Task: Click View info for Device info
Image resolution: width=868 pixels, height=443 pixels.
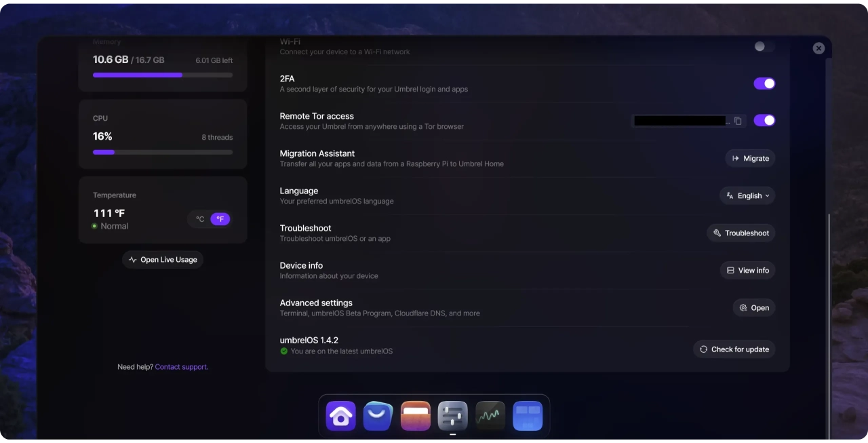Action: (x=747, y=270)
